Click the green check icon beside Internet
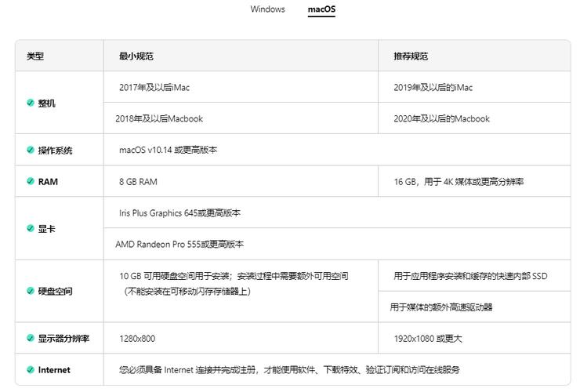Viewport: 580px width, 392px height. pos(31,369)
